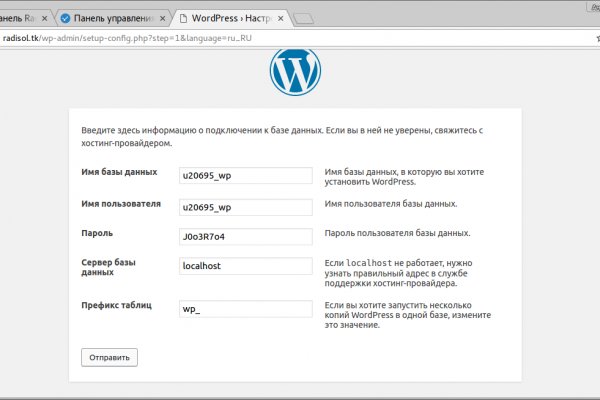Click the Префикс таблиц input field
Viewport: 600px width, 400px height.
pyautogui.click(x=245, y=310)
